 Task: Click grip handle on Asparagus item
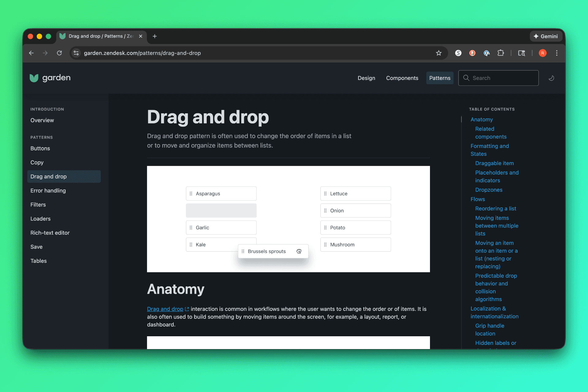[x=191, y=194]
